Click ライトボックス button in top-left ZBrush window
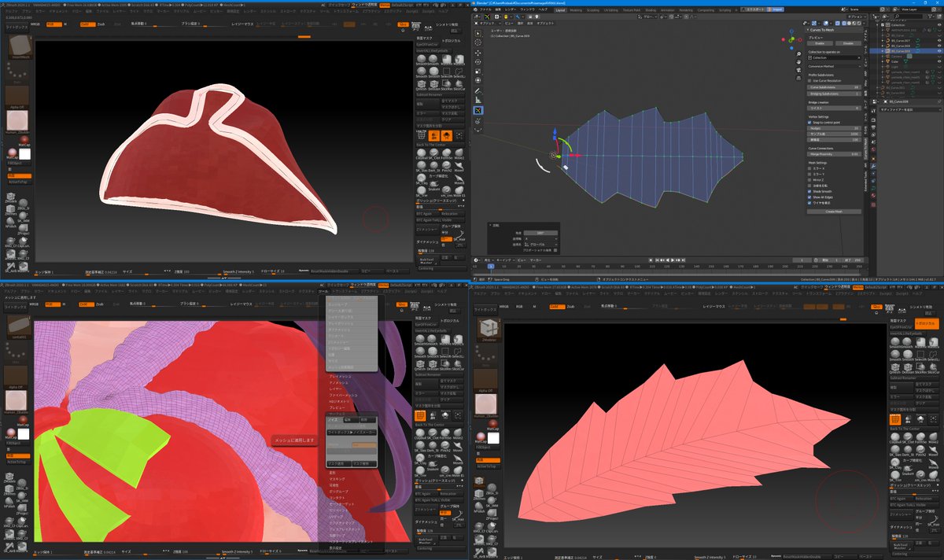Viewport: 944px width, 560px height. pyautogui.click(x=17, y=27)
